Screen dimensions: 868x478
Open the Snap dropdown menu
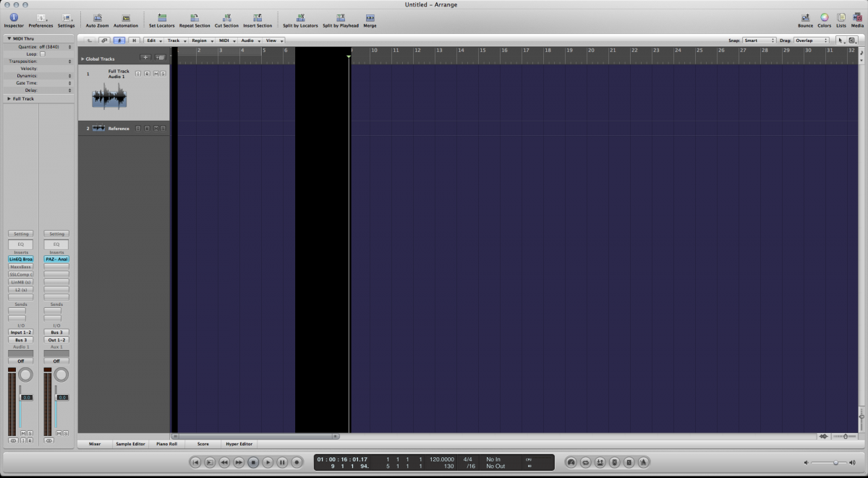coord(759,40)
